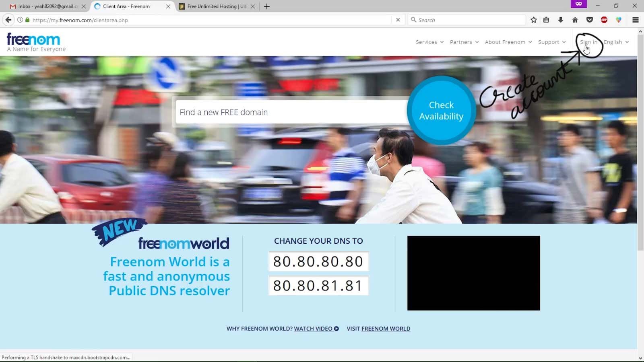644x362 pixels.
Task: Open site identity info icon
Action: 20,20
